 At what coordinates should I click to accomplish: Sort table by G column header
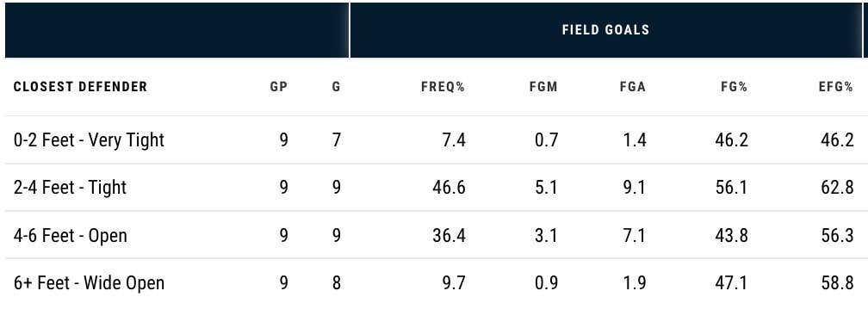(336, 87)
